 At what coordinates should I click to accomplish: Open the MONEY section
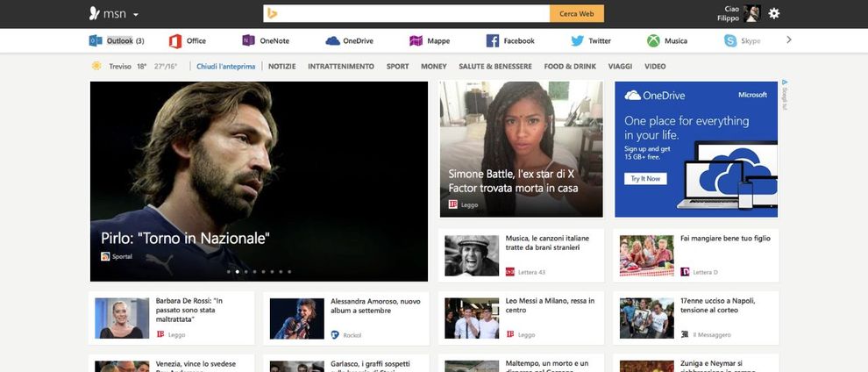click(433, 67)
